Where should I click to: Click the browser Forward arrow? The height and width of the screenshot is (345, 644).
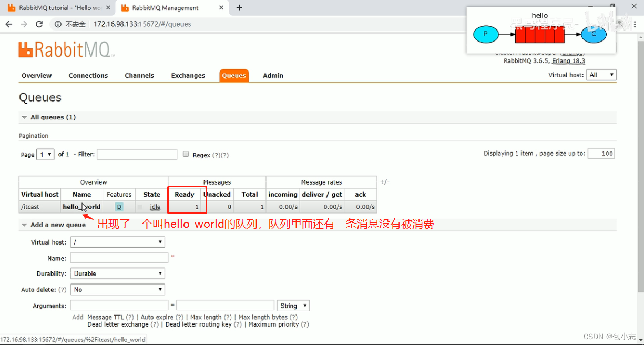[24, 24]
